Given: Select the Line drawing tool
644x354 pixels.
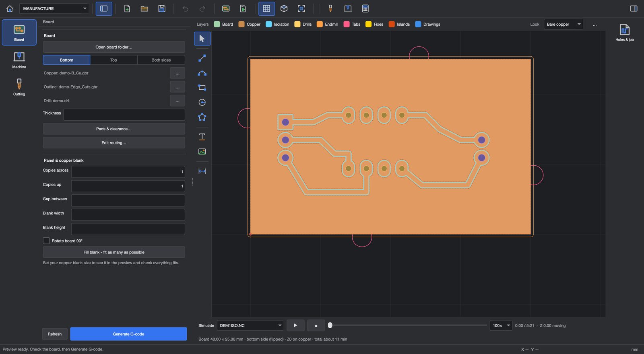Looking at the screenshot, I should (202, 58).
